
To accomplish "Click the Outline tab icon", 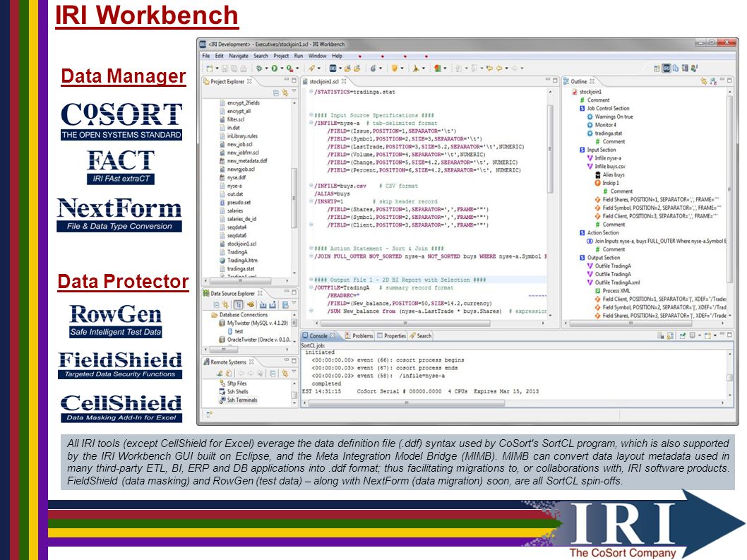I will click(x=566, y=81).
